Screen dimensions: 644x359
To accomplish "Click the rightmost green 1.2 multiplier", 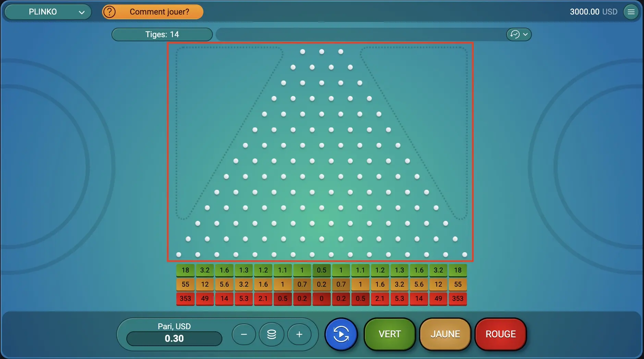I will 380,270.
